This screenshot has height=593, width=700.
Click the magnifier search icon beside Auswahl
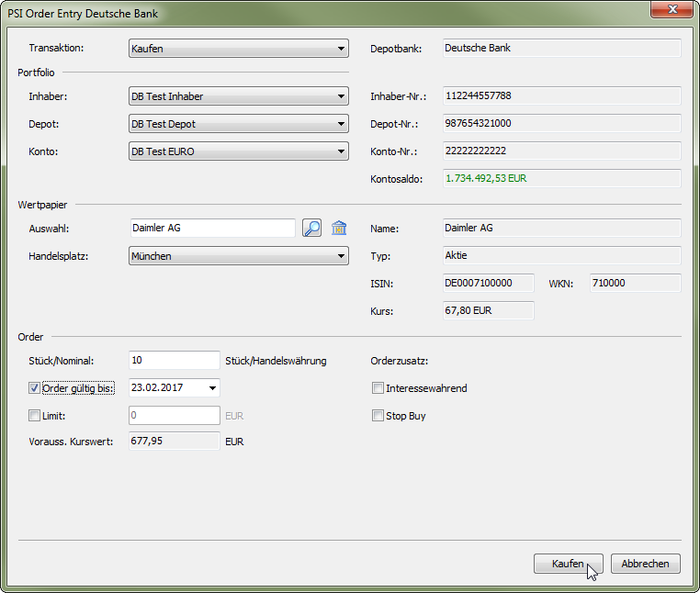point(311,229)
